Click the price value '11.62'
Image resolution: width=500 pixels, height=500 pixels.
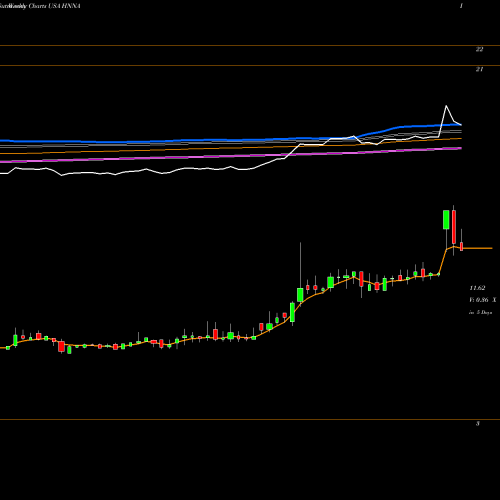tap(477, 288)
